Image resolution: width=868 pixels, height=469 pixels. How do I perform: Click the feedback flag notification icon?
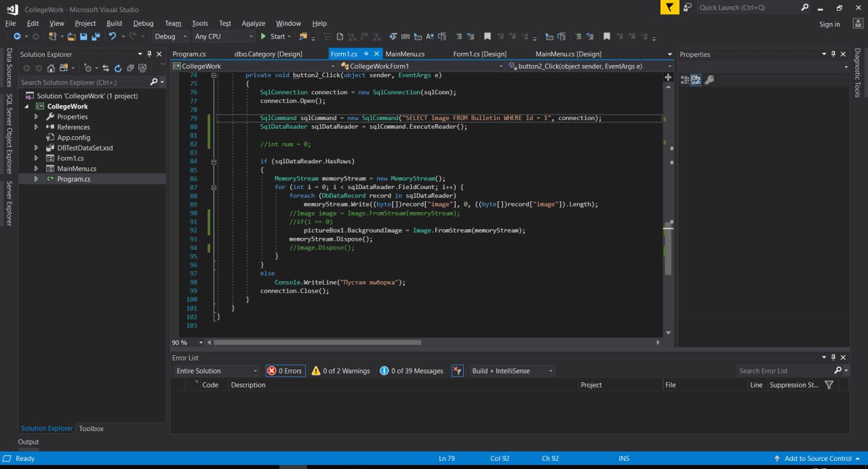pos(670,7)
